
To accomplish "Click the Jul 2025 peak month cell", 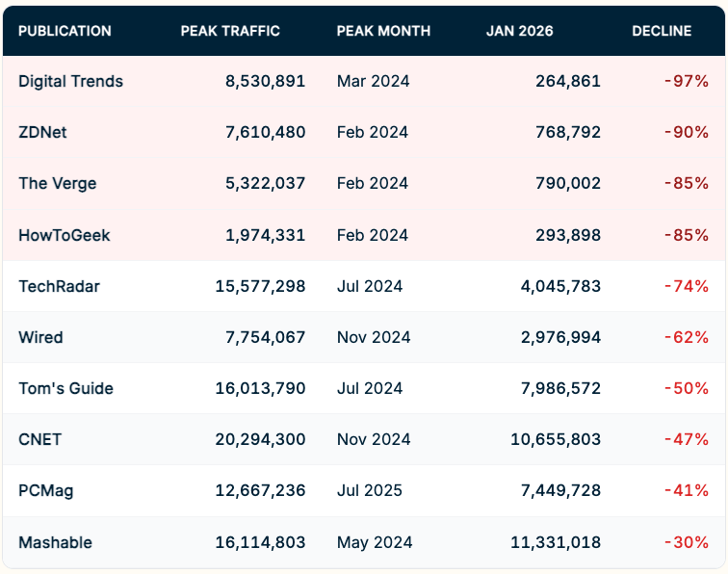I will pos(369,491).
